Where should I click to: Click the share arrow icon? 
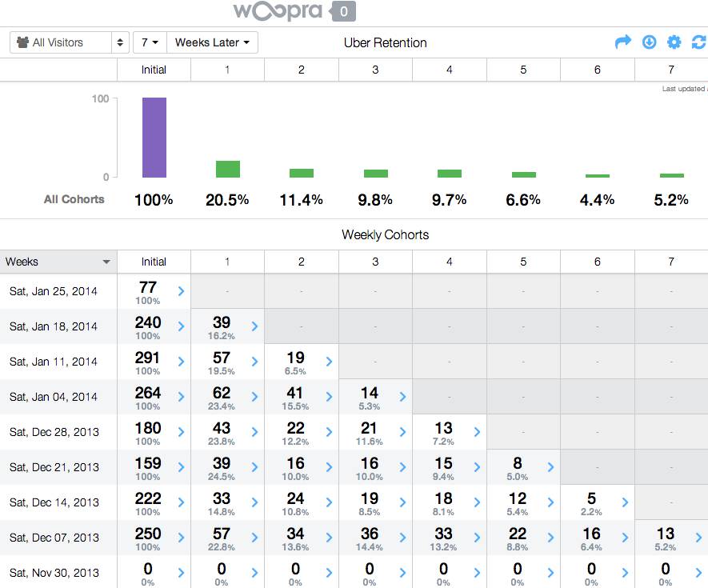(622, 42)
